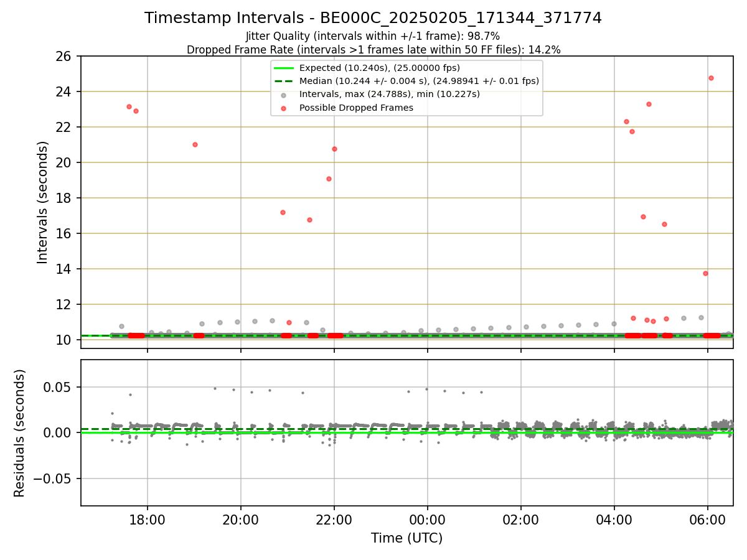Click the red point at 21 seconds near 19:00
The width and height of the screenshot is (747, 560).
[195, 144]
